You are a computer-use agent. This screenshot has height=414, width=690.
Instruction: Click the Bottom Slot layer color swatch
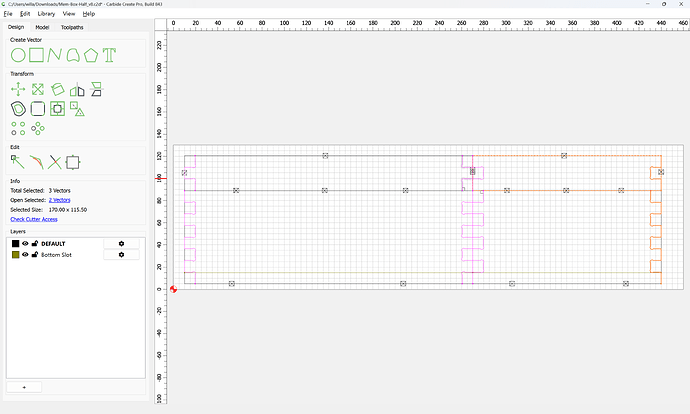tap(15, 255)
